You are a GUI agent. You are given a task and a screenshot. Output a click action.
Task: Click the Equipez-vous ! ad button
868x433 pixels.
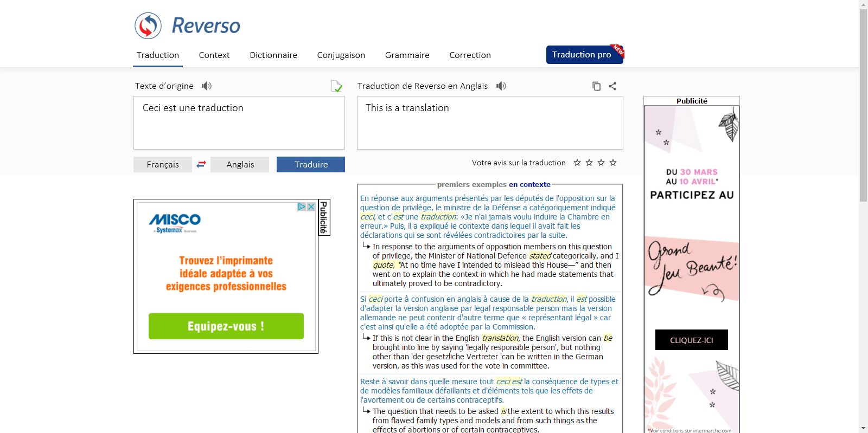[x=226, y=326]
